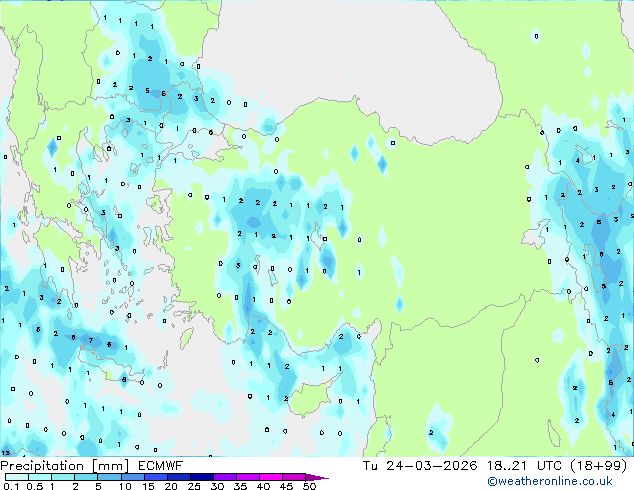Screen dimensions: 634x490
Task: Click the legend tick label '50'
Action: pyautogui.click(x=309, y=486)
